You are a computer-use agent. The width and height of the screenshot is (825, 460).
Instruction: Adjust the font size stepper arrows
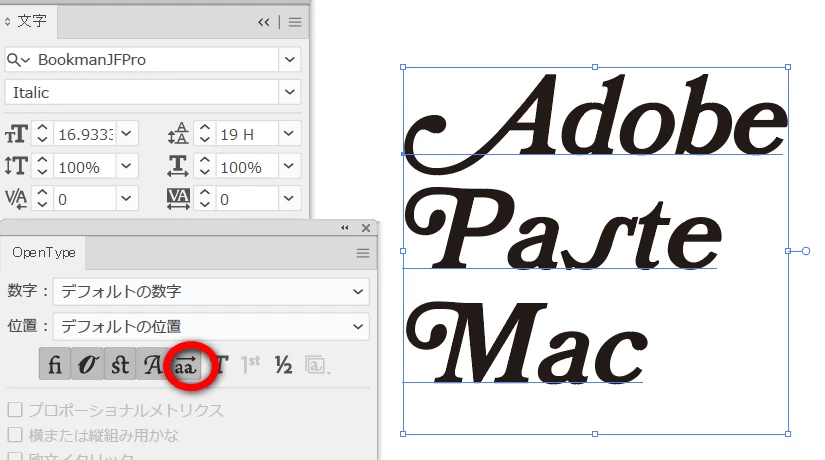click(43, 134)
